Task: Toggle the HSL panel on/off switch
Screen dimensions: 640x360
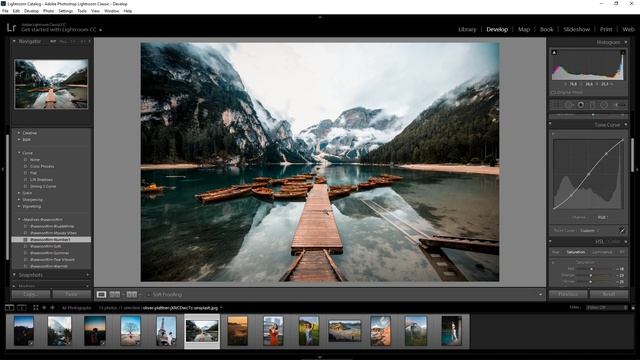Action: 550,242
